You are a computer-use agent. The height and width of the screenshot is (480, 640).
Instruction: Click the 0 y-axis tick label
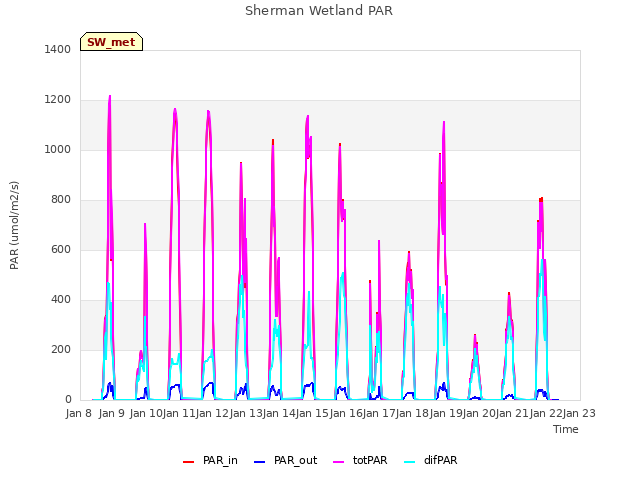tap(68, 400)
